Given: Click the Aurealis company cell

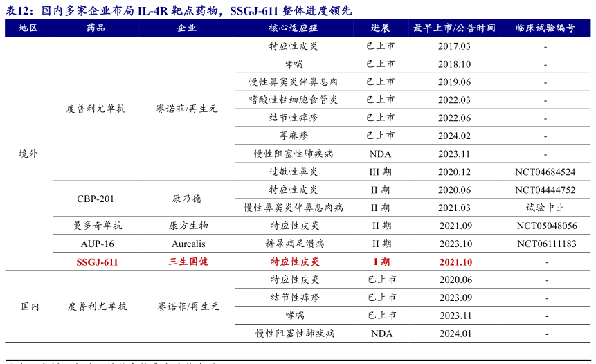Looking at the screenshot, I should coord(188,244).
